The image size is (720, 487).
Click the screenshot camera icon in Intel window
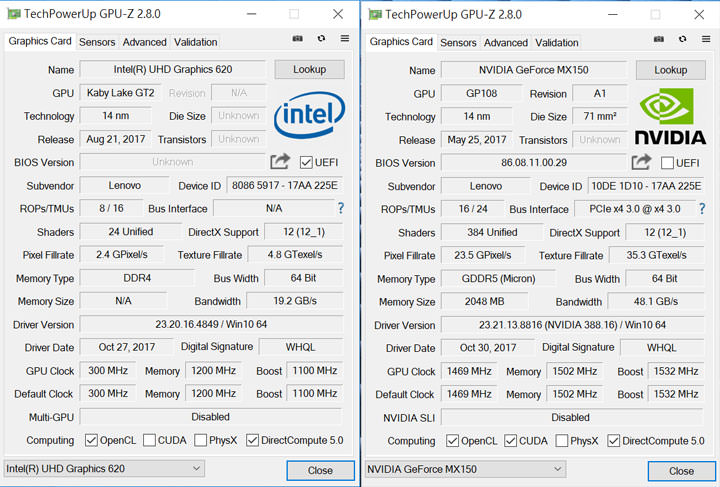pyautogui.click(x=297, y=39)
